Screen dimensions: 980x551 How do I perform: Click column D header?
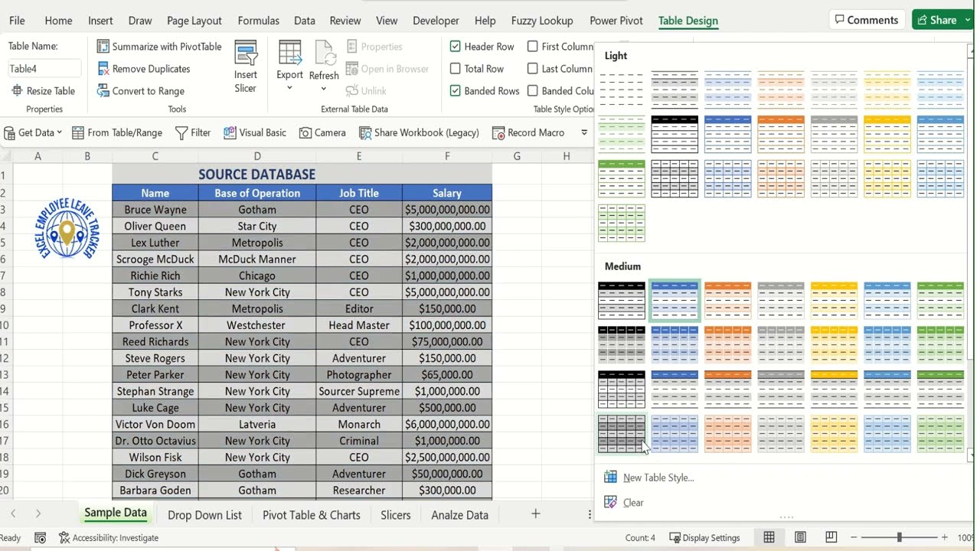click(x=257, y=156)
